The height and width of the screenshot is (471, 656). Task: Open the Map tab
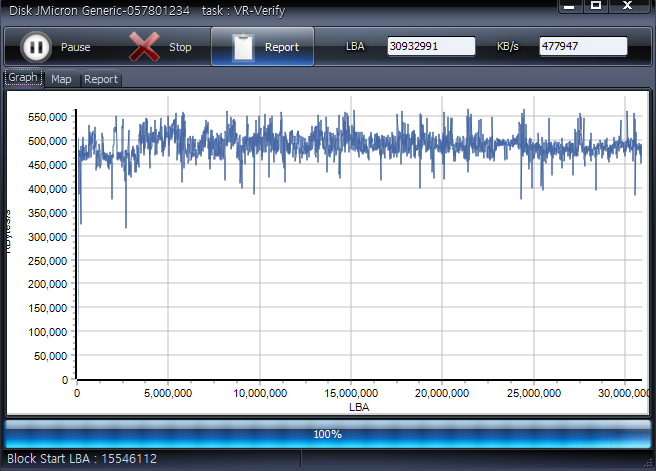61,79
